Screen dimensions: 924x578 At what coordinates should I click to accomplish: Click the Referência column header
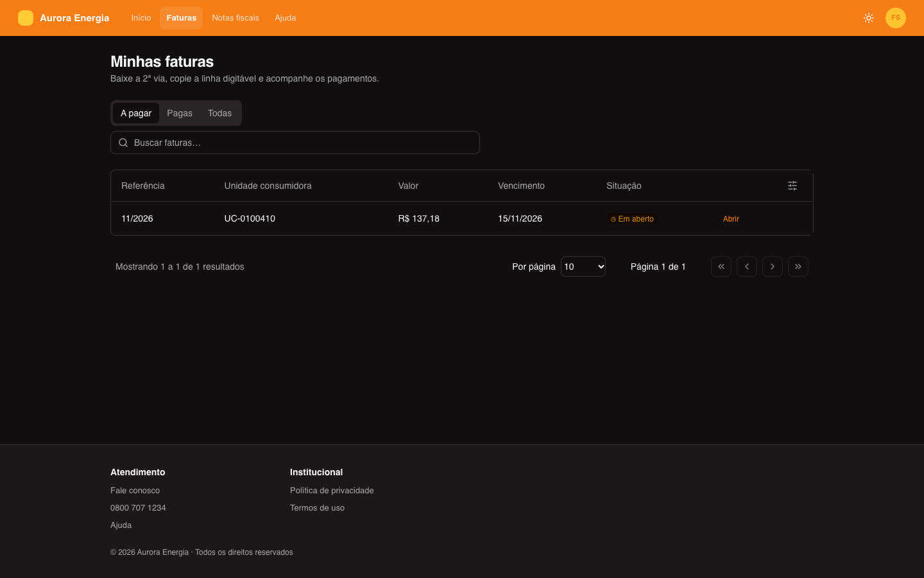pos(143,186)
